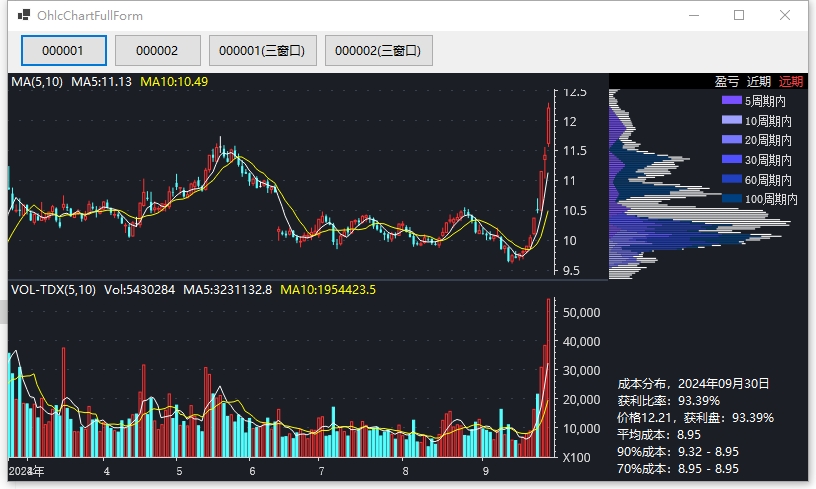
Task: Click the tallest red volume bar
Action: tap(549, 378)
